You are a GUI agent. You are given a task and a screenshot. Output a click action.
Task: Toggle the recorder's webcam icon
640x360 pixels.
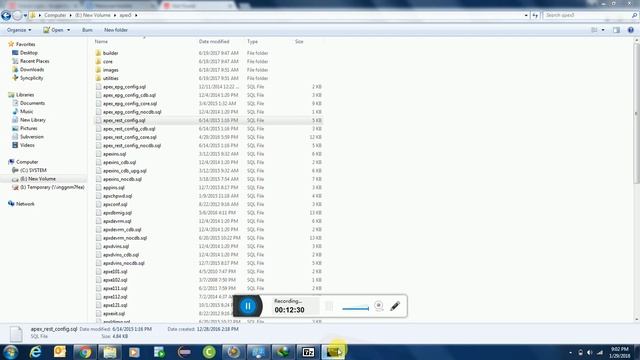click(378, 305)
